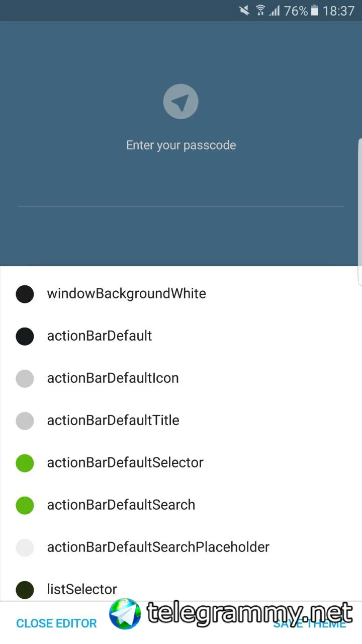The width and height of the screenshot is (362, 644).
Task: Choose the actionBarDefaultIcon entry label
Action: (113, 378)
